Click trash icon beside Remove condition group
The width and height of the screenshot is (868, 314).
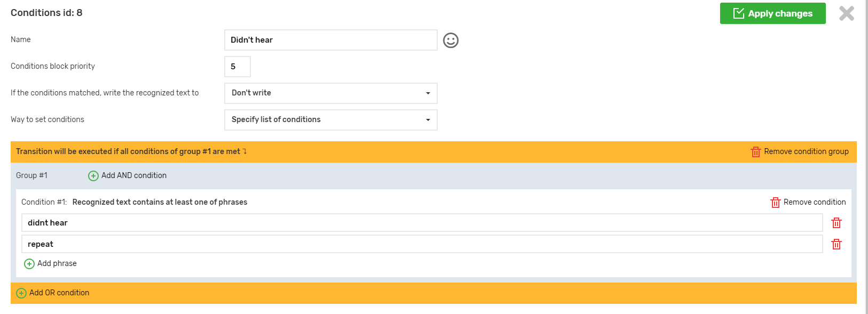(x=755, y=152)
